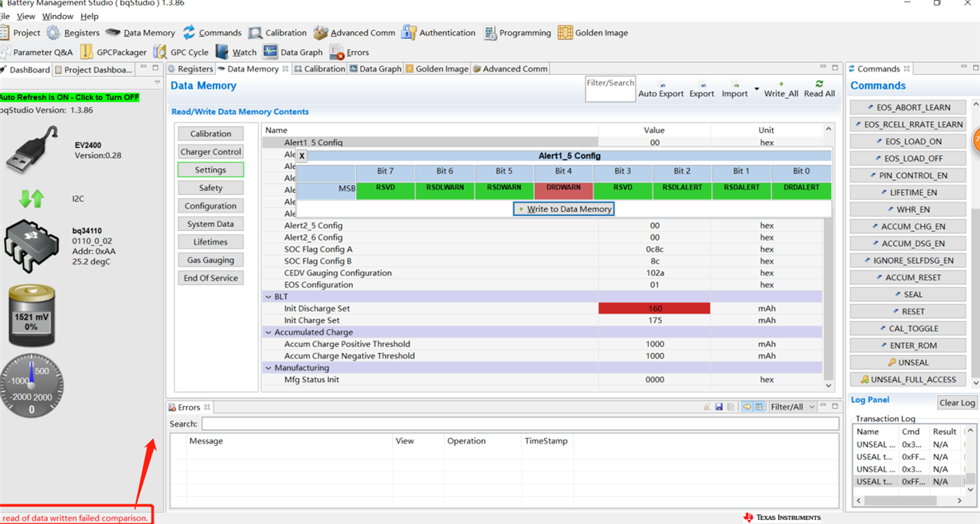Viewport: 980px width, 524px height.
Task: Toggle DRDALERT bit 0
Action: pyautogui.click(x=802, y=191)
